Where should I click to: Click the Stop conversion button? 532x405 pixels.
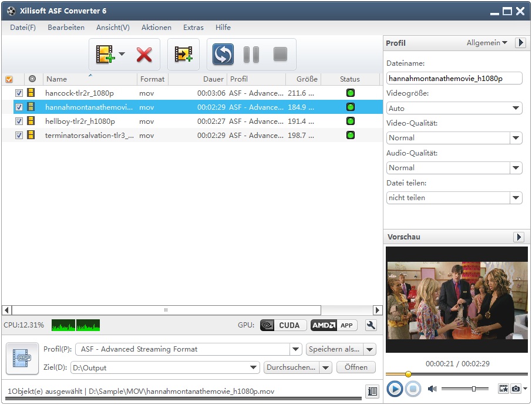pos(280,54)
